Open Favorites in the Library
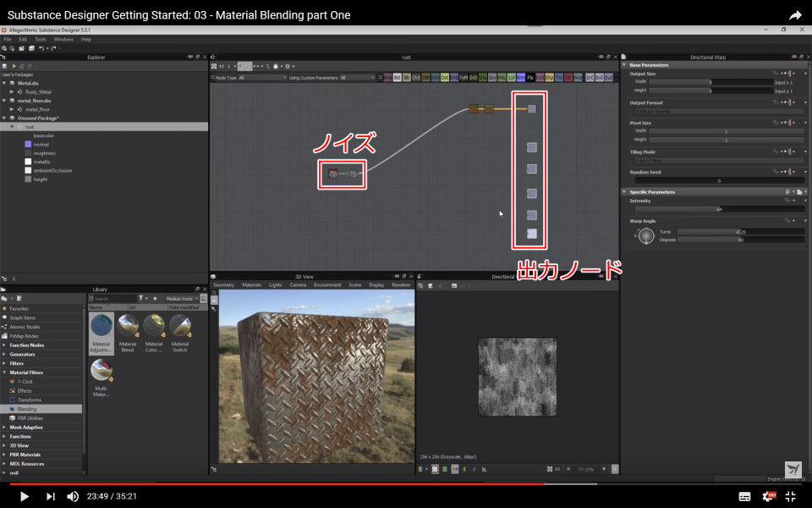The image size is (812, 508). pyautogui.click(x=19, y=308)
